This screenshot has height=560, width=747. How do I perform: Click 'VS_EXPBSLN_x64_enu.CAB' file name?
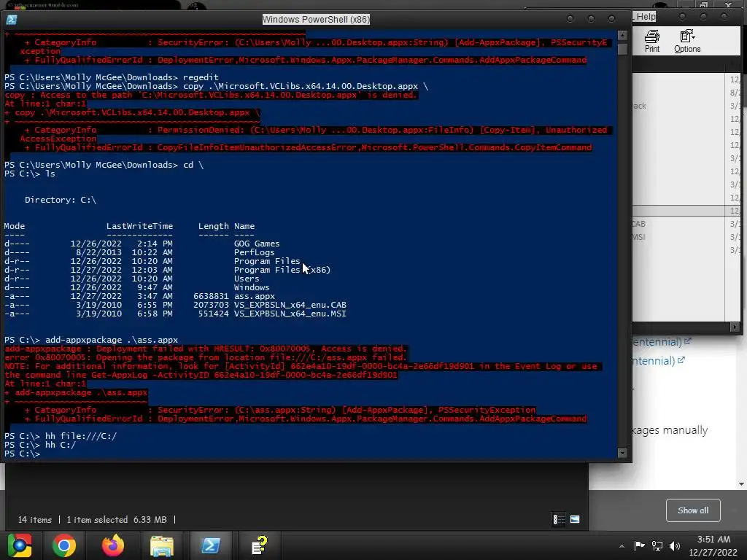[x=290, y=305]
